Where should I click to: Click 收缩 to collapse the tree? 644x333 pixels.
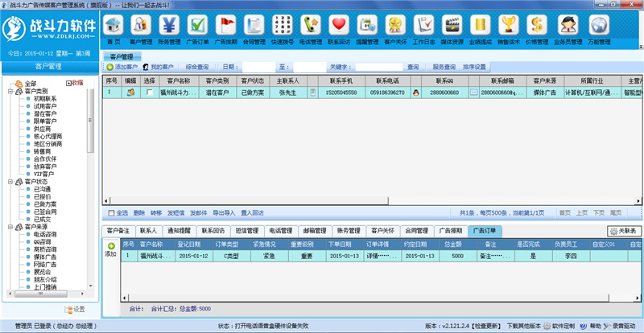click(x=74, y=83)
